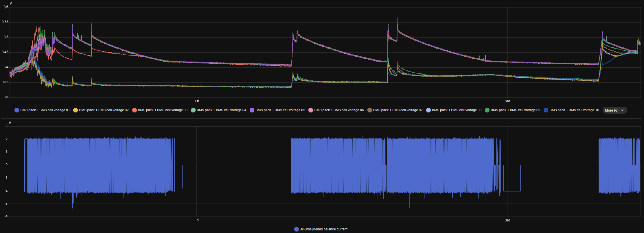This screenshot has width=644, height=233.
Task: Toggle BMS cell voltage 07 legend entry
Action: (395, 110)
